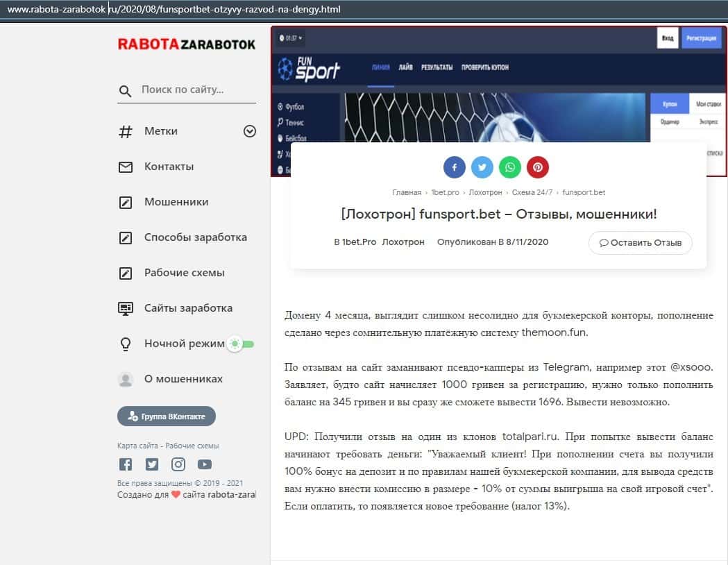
Task: Click the lightbulb icon for night mode
Action: tap(126, 344)
